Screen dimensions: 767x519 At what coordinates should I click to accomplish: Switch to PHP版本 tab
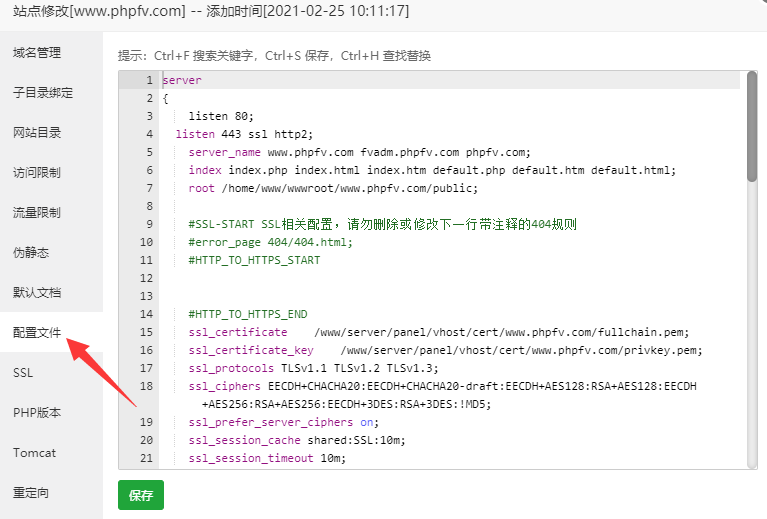point(37,413)
